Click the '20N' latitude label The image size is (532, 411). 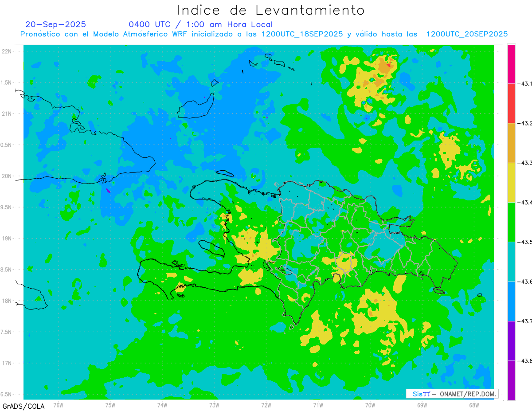(8, 176)
